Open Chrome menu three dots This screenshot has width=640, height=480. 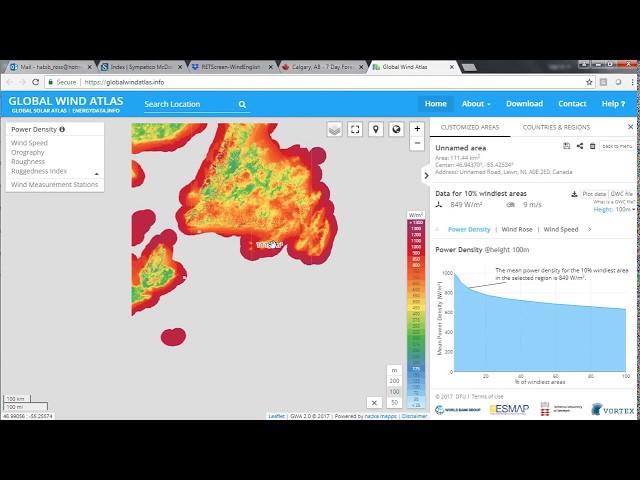click(x=632, y=82)
